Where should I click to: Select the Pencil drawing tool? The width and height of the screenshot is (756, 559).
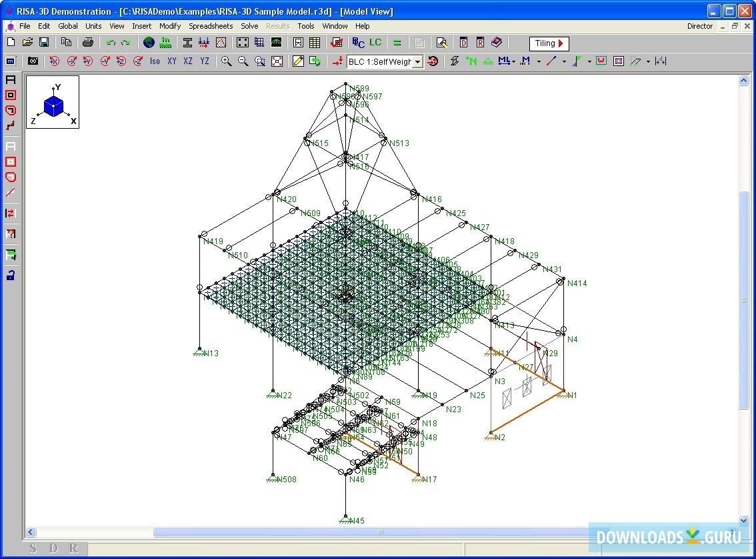[297, 61]
